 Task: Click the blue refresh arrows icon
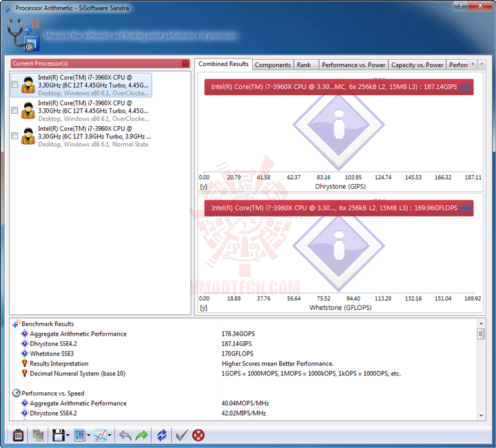click(162, 436)
